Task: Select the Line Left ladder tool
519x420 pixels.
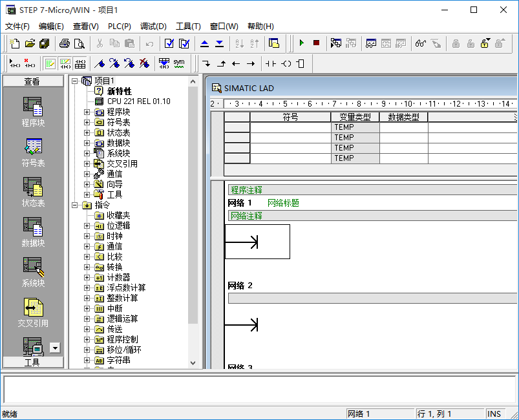Action: point(236,63)
